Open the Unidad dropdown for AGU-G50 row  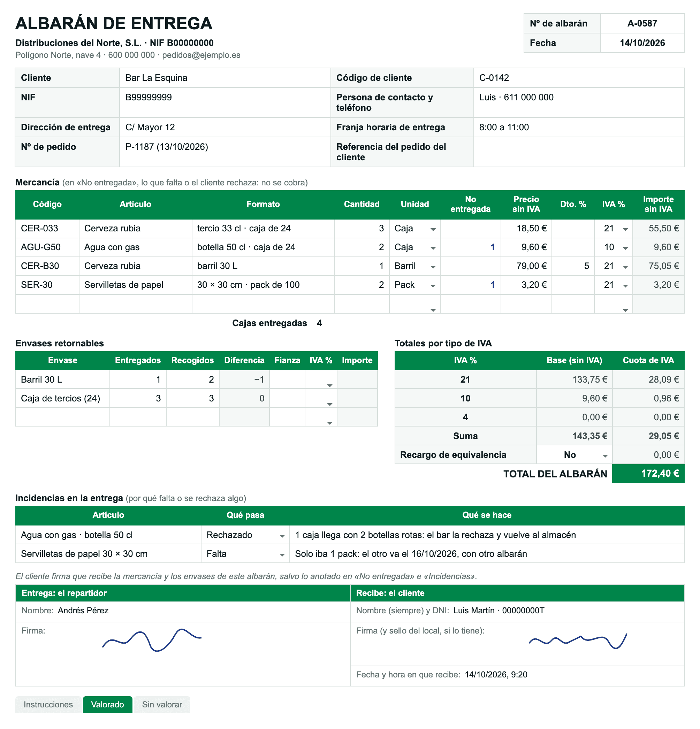[432, 248]
